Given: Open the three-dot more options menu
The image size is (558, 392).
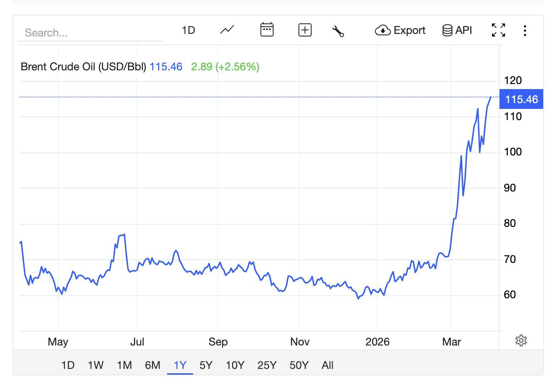Looking at the screenshot, I should pyautogui.click(x=525, y=30).
